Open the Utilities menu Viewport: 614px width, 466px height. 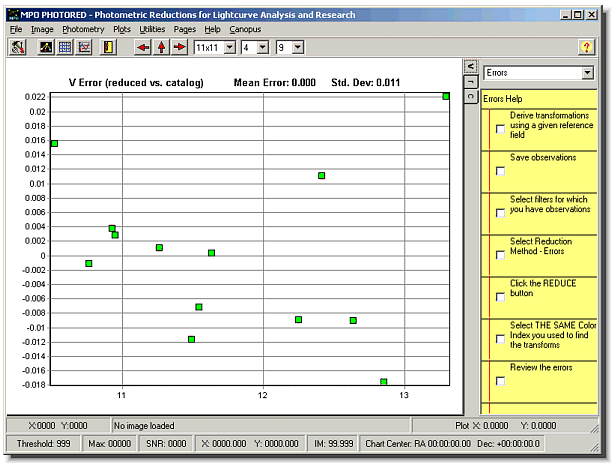coord(152,29)
